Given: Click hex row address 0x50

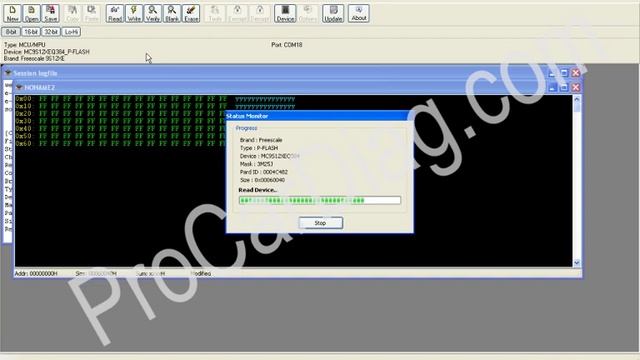Looking at the screenshot, I should pos(24,136).
